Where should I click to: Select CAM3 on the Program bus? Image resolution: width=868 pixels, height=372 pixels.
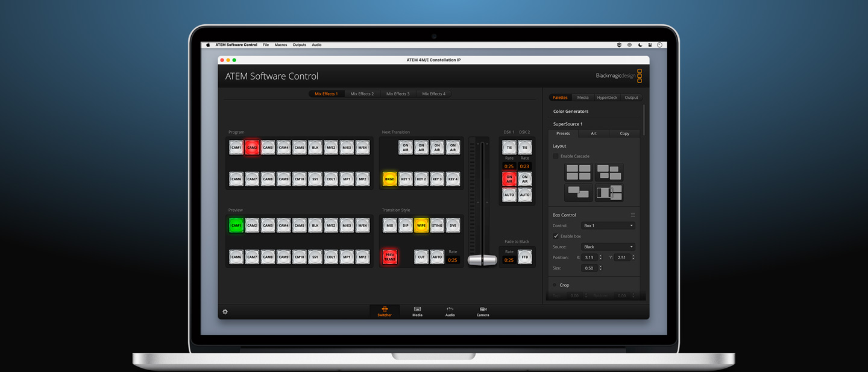[x=268, y=147]
